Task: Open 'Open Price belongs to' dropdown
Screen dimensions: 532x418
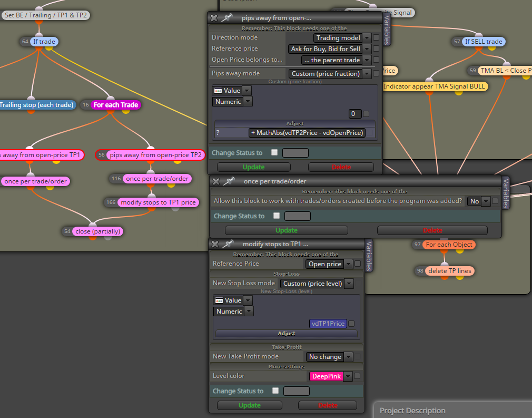Action: (x=367, y=60)
